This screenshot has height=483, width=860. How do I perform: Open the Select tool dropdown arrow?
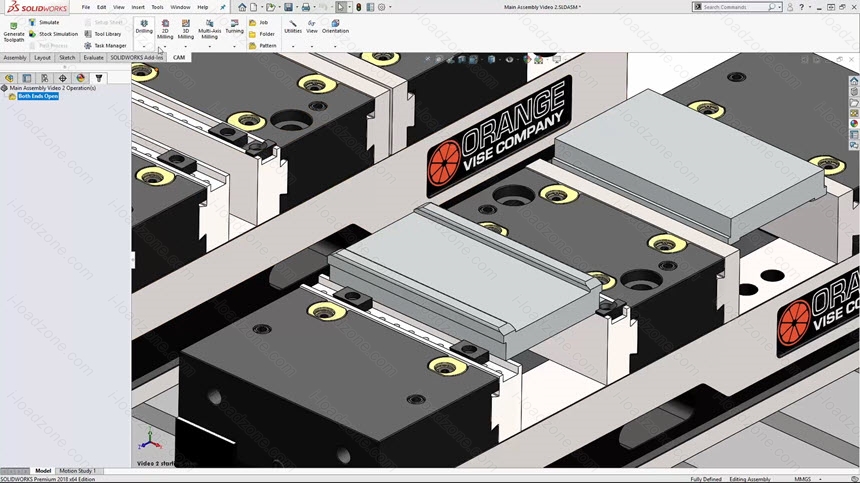349,7
